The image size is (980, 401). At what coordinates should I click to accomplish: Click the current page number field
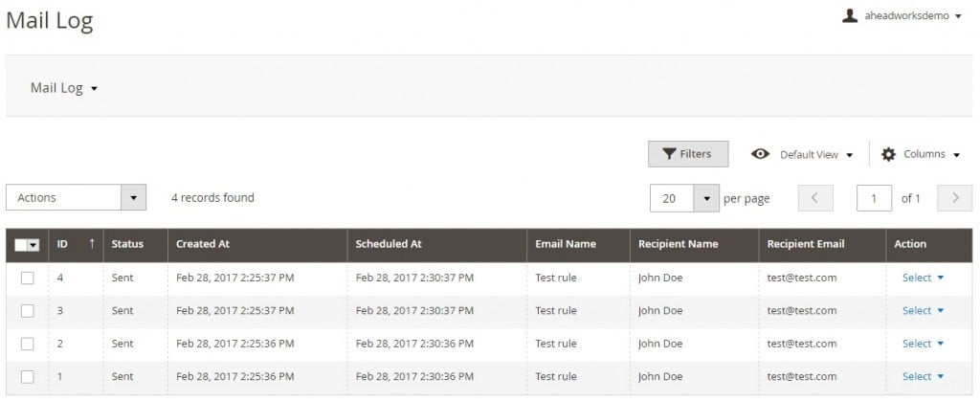point(874,198)
